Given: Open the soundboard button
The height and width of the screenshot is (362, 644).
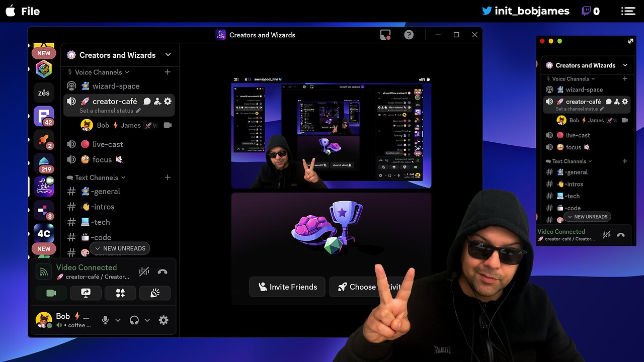Looking at the screenshot, I should (155, 293).
